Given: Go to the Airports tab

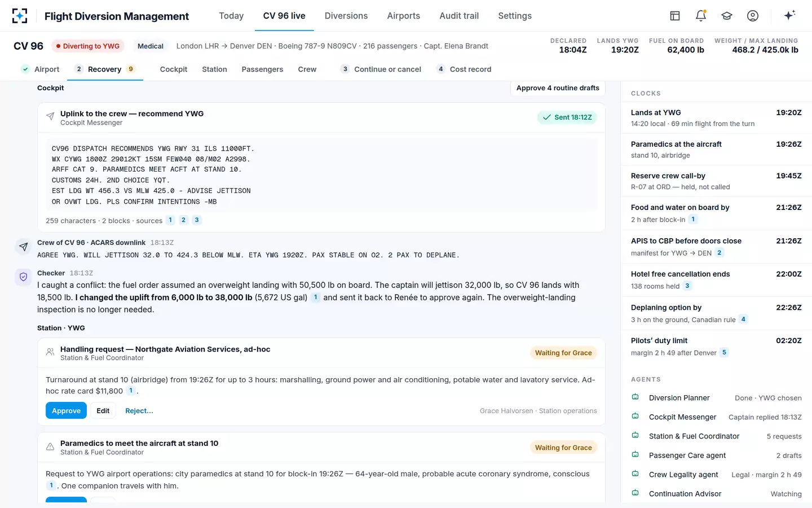Looking at the screenshot, I should pyautogui.click(x=404, y=16).
